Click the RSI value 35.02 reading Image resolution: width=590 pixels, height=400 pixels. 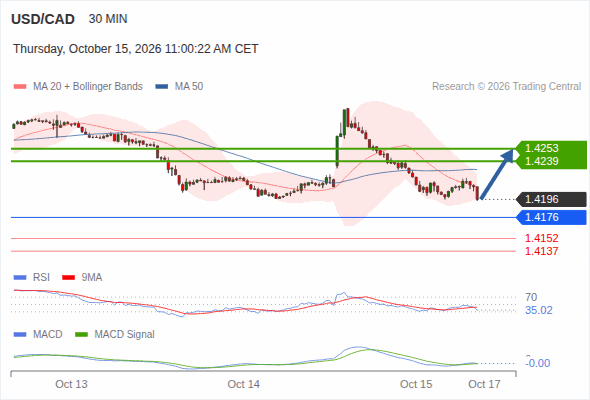(539, 310)
